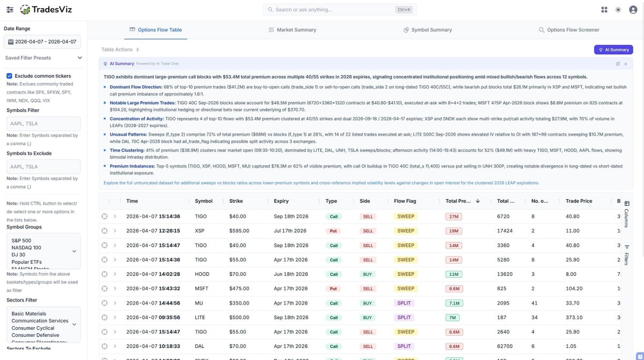Screen dimensions: 644x360
Task: Open the apps grid icon
Action: click(604, 10)
